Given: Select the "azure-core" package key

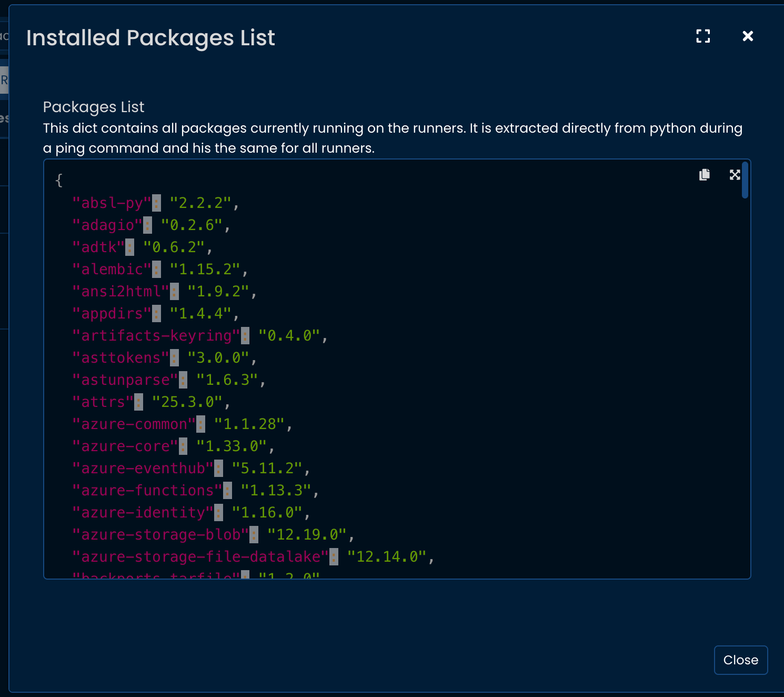Looking at the screenshot, I should 125,446.
